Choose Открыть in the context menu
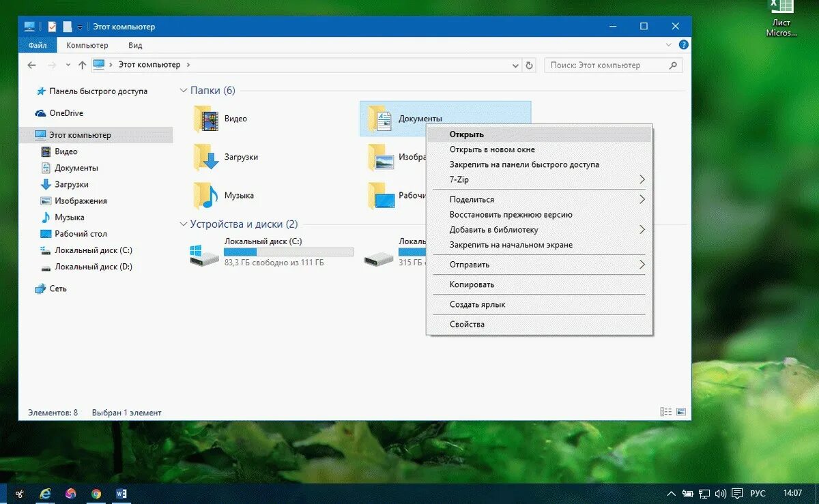This screenshot has height=504, width=819. (539, 134)
